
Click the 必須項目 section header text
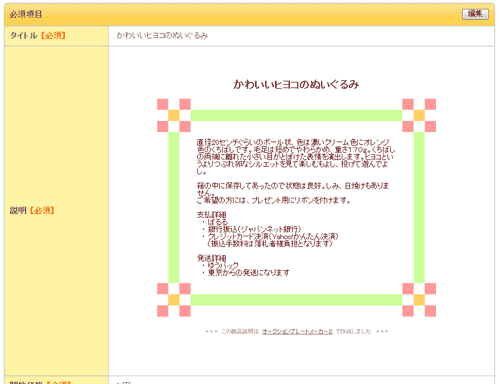pos(26,14)
